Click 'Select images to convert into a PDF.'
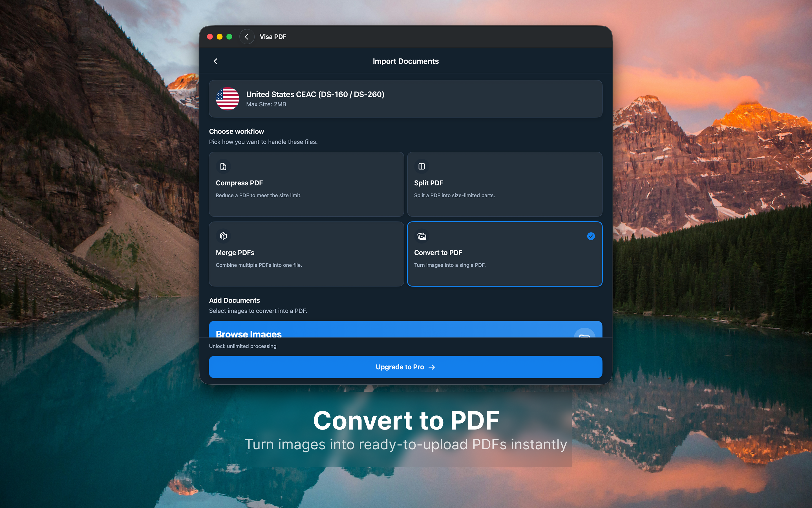Viewport: 812px width, 508px height. coord(258,311)
